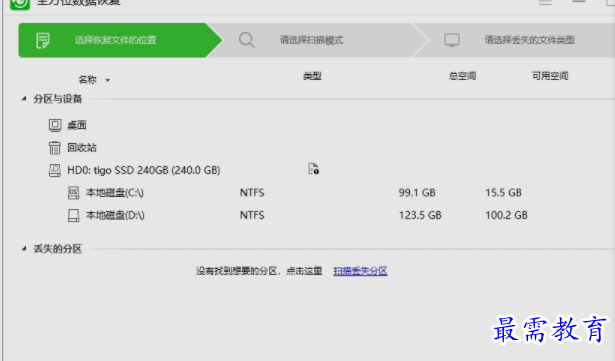Select 本地磁盘(C:\) partition
The width and height of the screenshot is (615, 361).
point(115,193)
